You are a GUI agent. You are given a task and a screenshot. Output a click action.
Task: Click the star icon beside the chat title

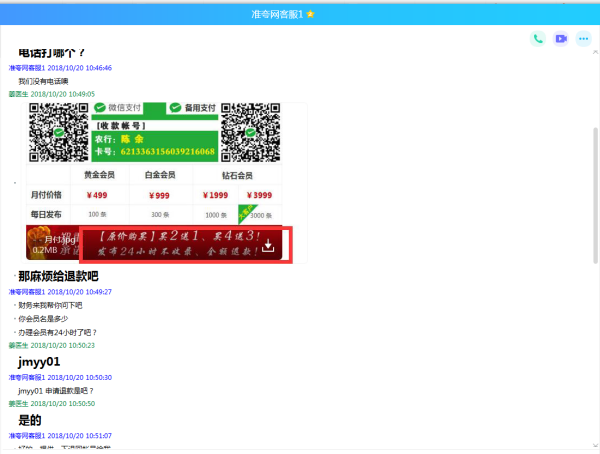click(339, 14)
